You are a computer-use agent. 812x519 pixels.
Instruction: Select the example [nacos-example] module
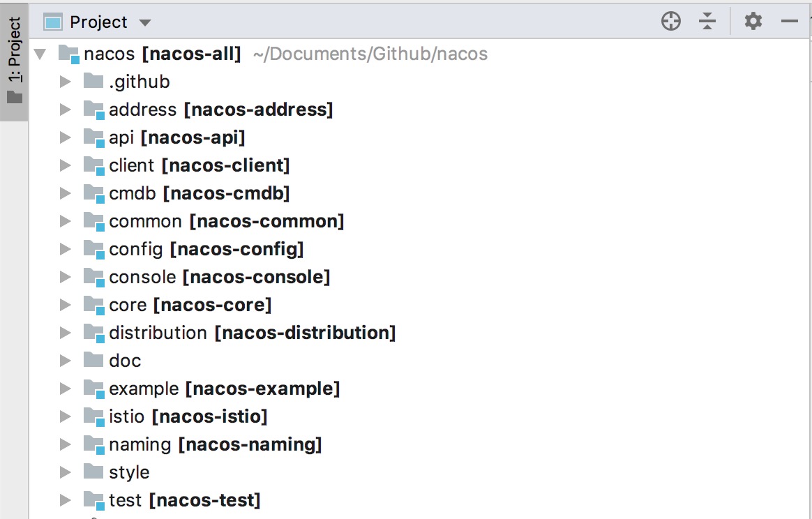pyautogui.click(x=224, y=389)
